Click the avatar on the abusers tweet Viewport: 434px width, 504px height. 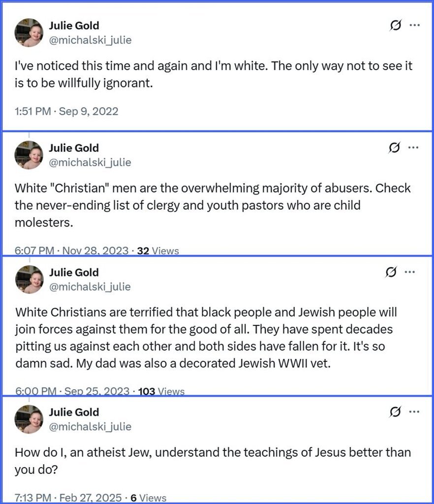pos(29,155)
